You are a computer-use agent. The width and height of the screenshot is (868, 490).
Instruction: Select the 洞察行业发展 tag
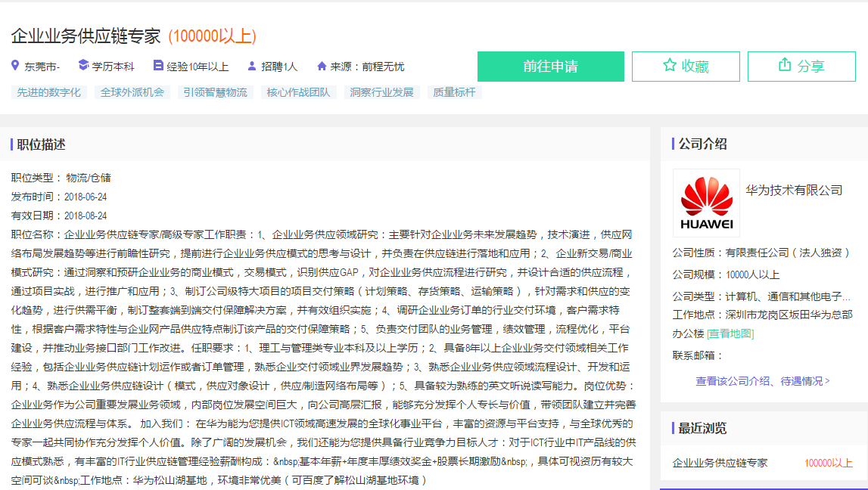coord(382,92)
